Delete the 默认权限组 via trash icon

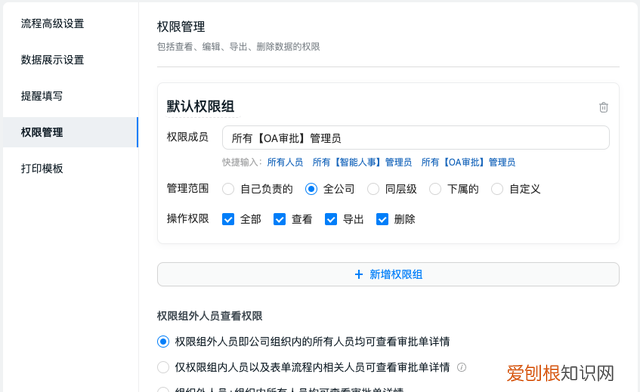pyautogui.click(x=603, y=107)
